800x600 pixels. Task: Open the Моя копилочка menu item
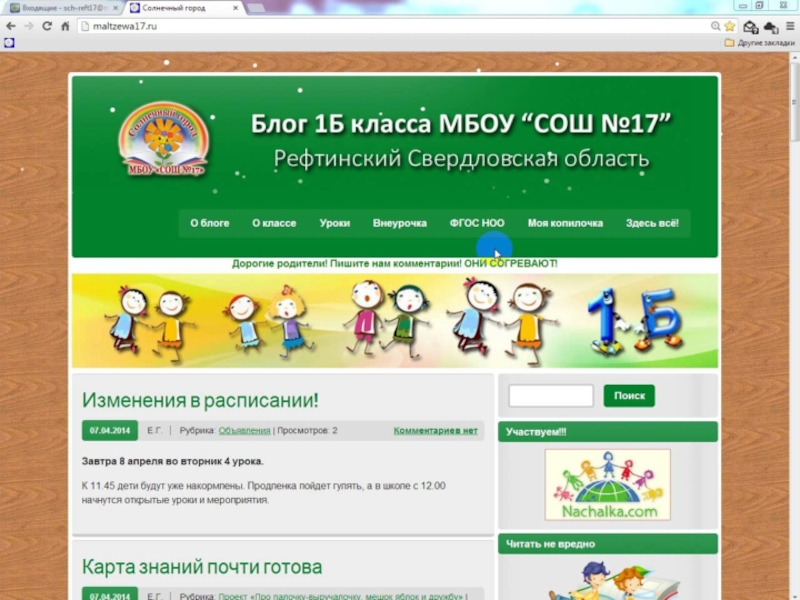(565, 223)
